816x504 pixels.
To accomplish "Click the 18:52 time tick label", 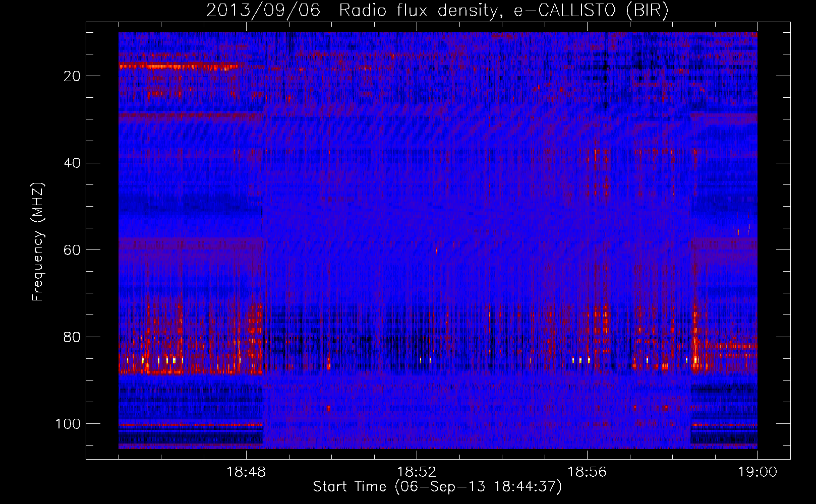I will 417,472.
